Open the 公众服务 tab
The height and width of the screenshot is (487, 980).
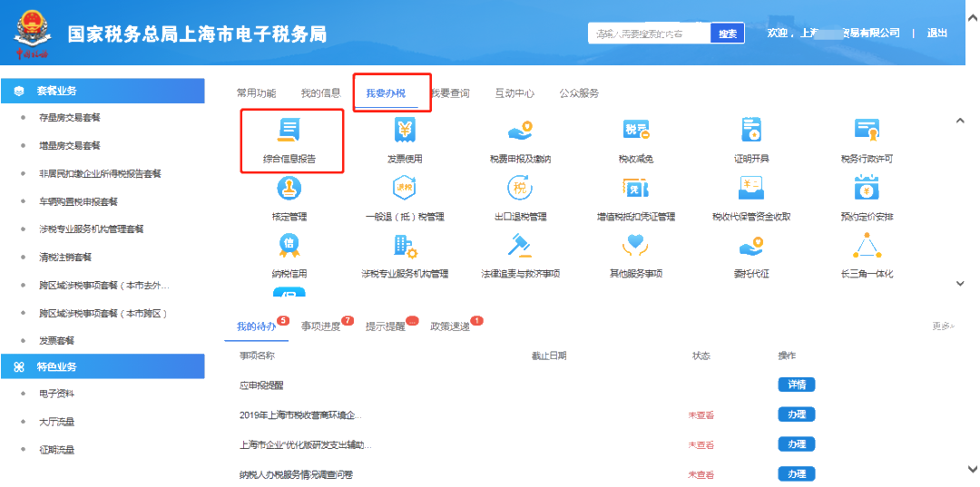point(579,93)
